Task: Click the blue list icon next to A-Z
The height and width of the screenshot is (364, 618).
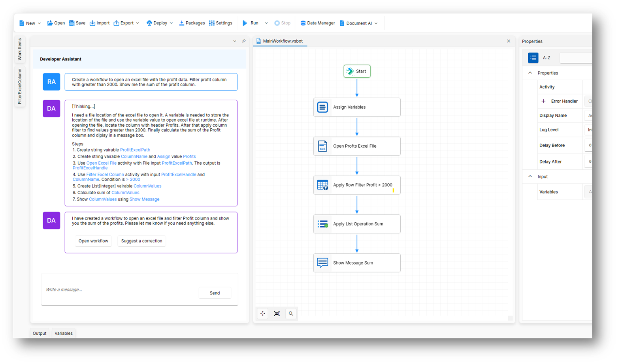Action: click(533, 58)
